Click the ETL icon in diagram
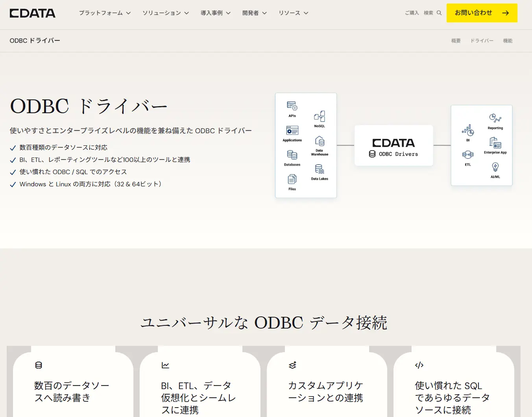 tap(468, 155)
